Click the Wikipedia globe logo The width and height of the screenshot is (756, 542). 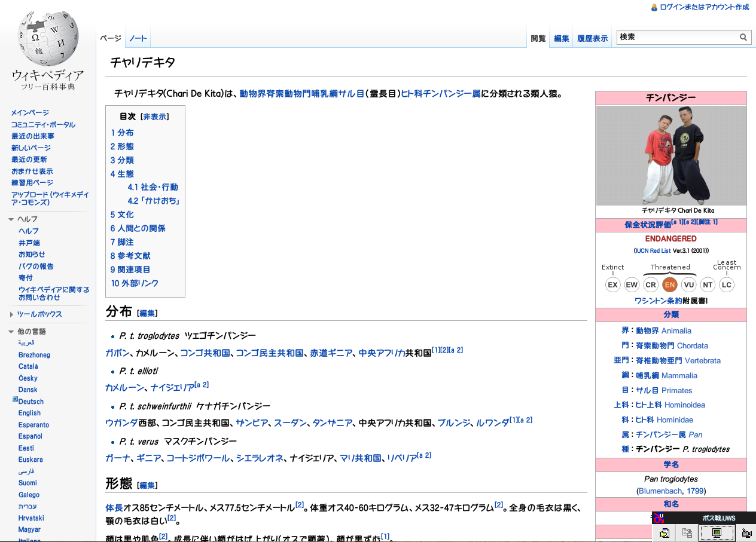(x=48, y=37)
